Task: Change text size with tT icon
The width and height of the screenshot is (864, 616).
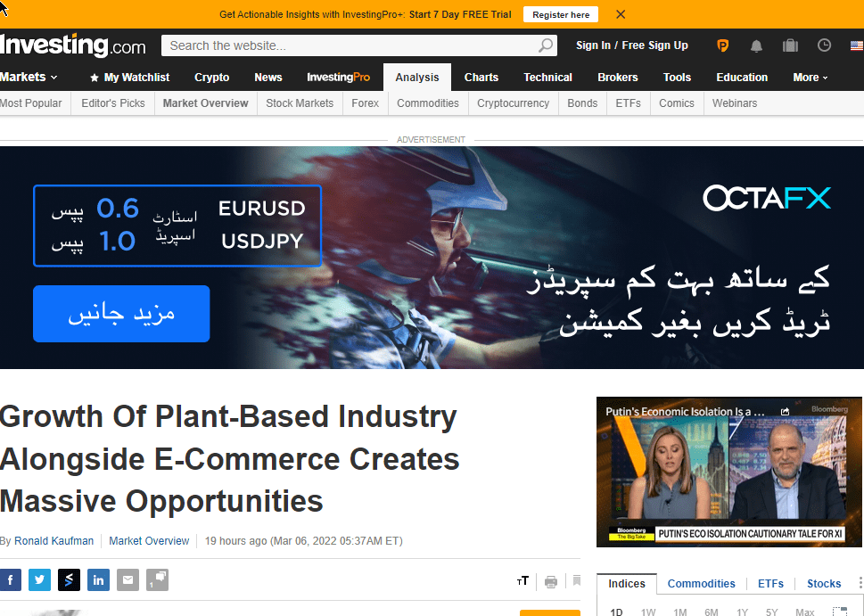Action: click(523, 580)
